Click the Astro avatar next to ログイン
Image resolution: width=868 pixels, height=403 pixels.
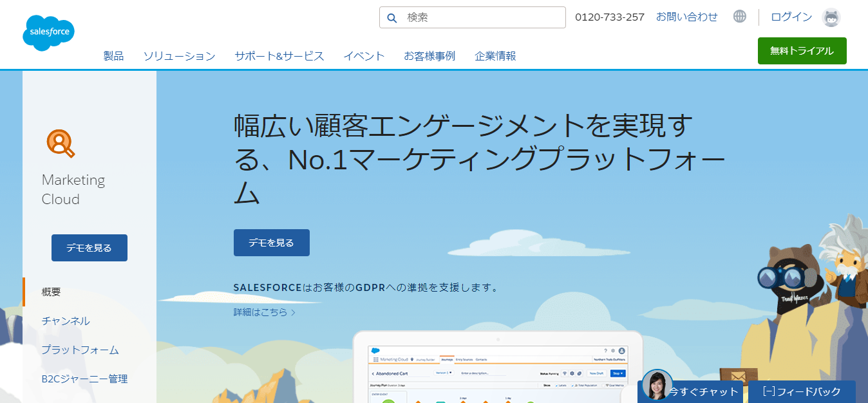[x=831, y=17]
